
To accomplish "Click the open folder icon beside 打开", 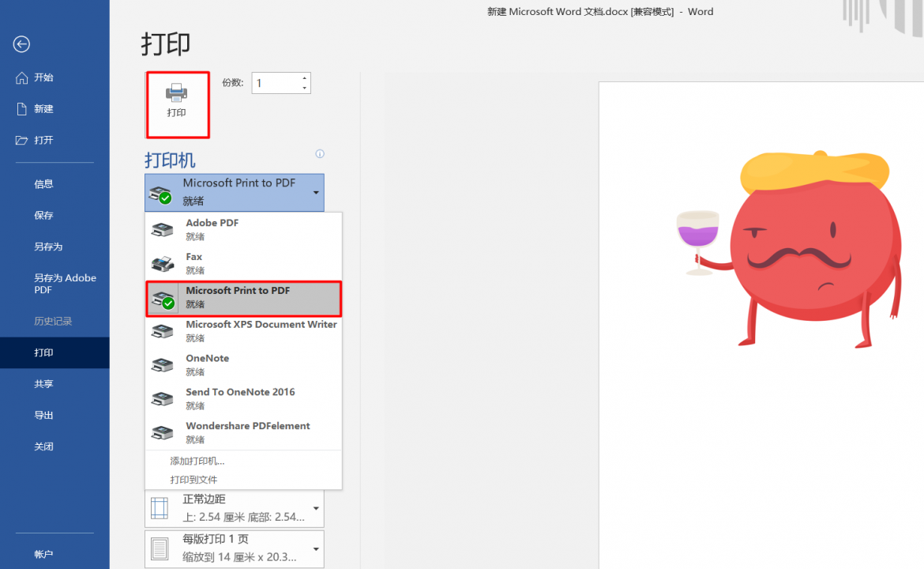I will (x=22, y=141).
